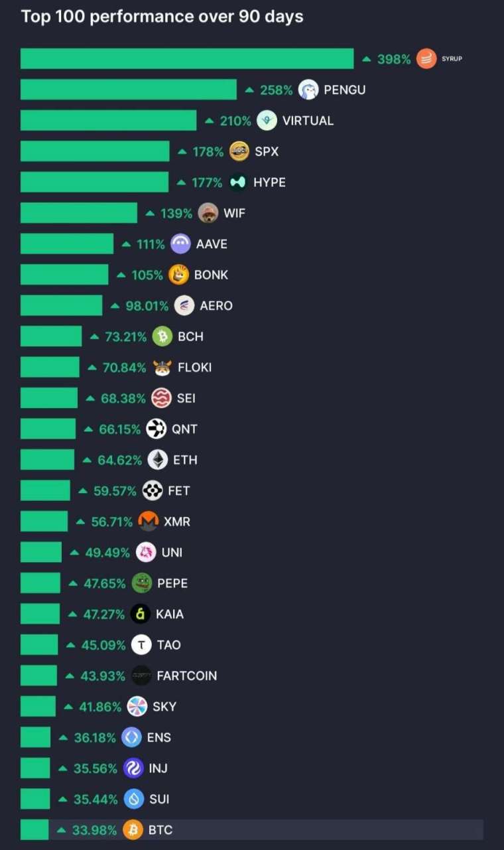Click the BCH 73.21% percentage text
Image resolution: width=504 pixels, height=850 pixels.
(125, 337)
